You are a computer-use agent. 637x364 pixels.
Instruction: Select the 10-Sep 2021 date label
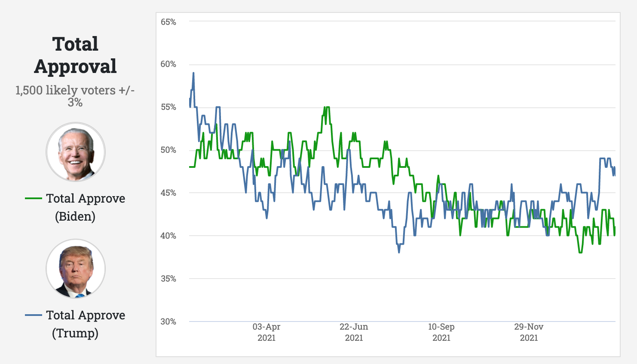click(x=441, y=332)
